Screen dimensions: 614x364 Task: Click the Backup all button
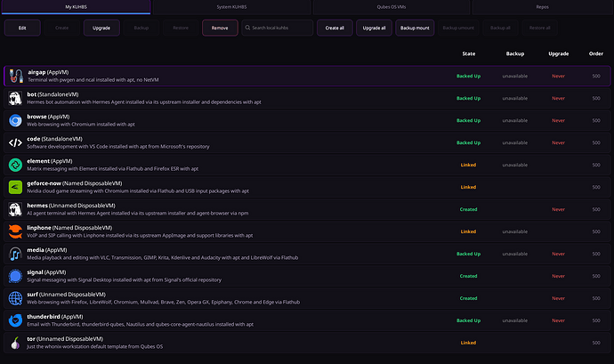pos(500,28)
